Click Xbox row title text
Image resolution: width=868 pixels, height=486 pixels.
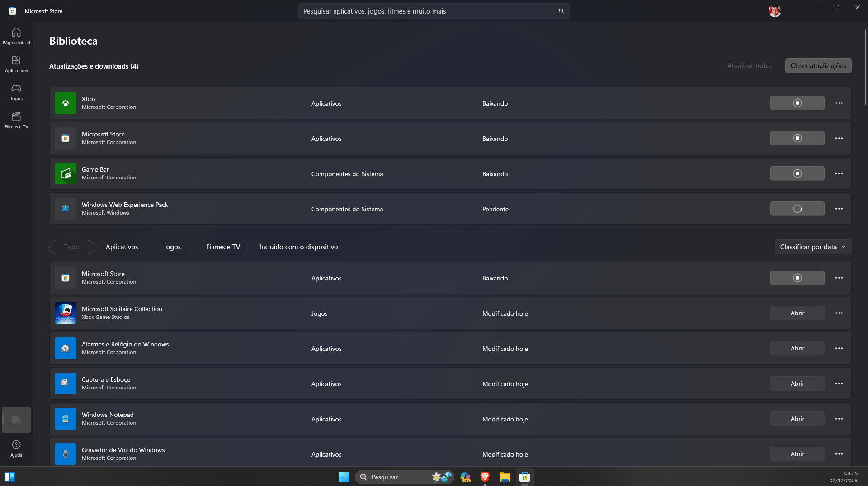89,99
